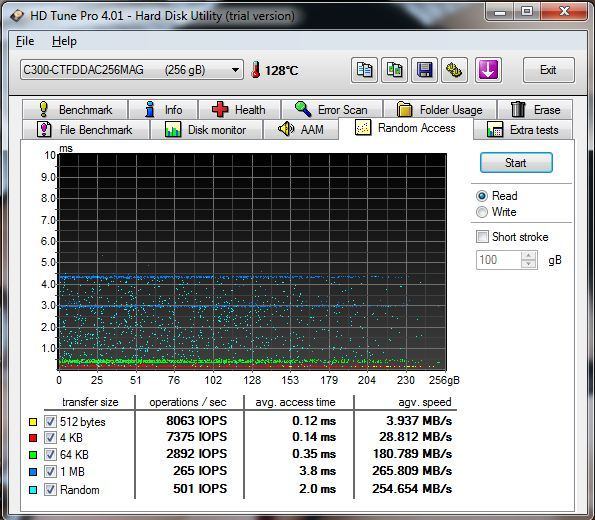Click the copy text to clipboard icon
Viewport: 595px width, 520px height.
coord(364,70)
